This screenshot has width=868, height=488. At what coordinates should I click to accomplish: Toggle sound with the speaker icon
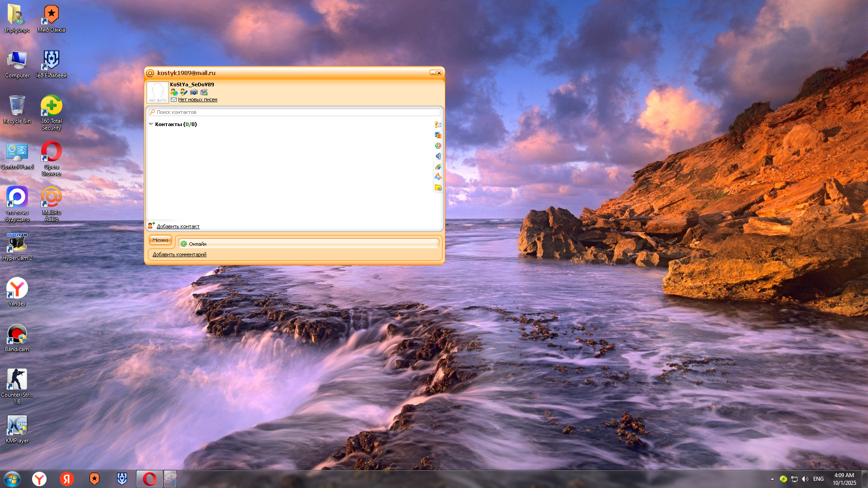point(438,156)
